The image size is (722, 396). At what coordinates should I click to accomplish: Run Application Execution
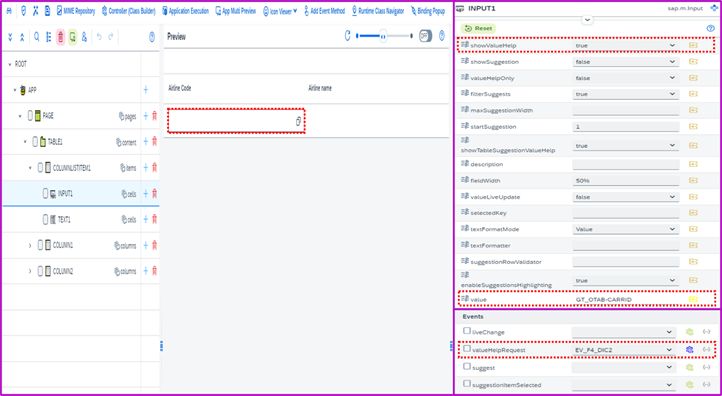point(185,11)
